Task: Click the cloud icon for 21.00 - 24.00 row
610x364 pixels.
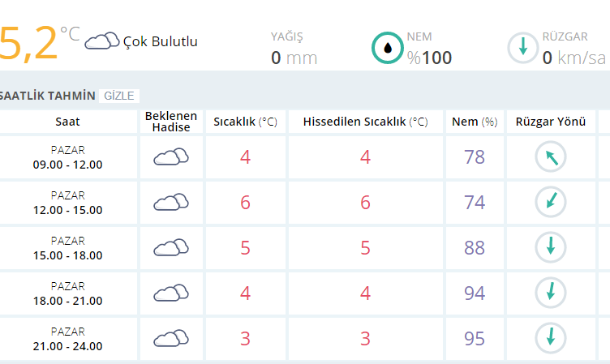Action: coord(171,338)
